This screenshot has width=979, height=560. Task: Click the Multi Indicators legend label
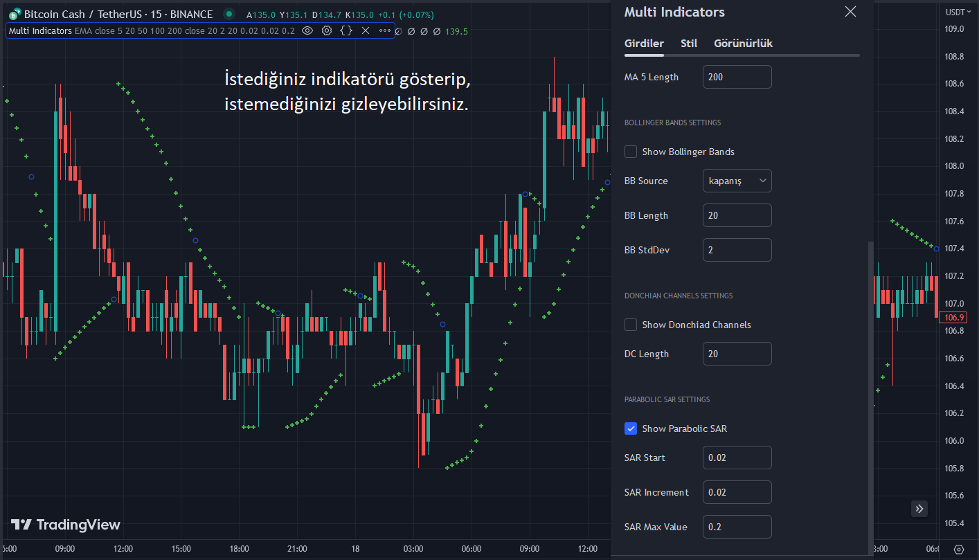tap(40, 30)
